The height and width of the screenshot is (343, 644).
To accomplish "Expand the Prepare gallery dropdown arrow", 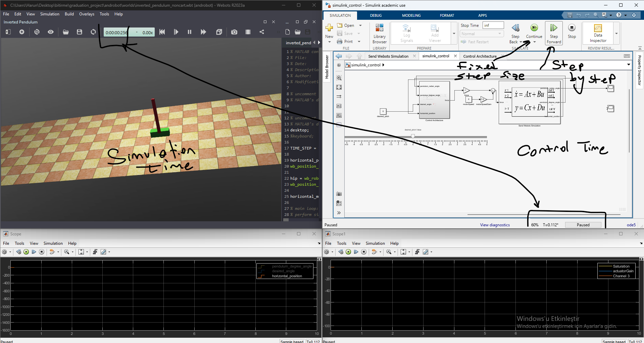I will [x=454, y=34].
